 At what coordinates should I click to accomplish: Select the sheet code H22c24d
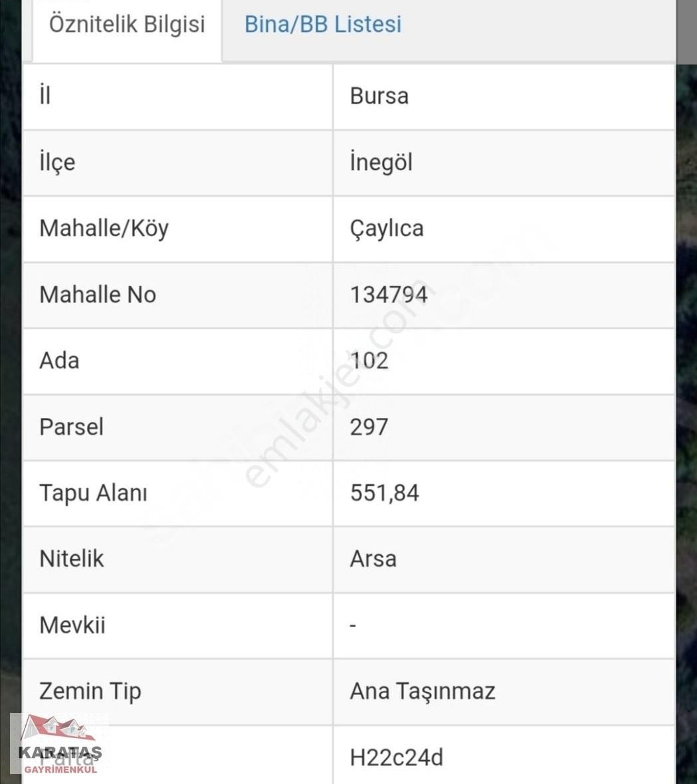[x=397, y=757]
